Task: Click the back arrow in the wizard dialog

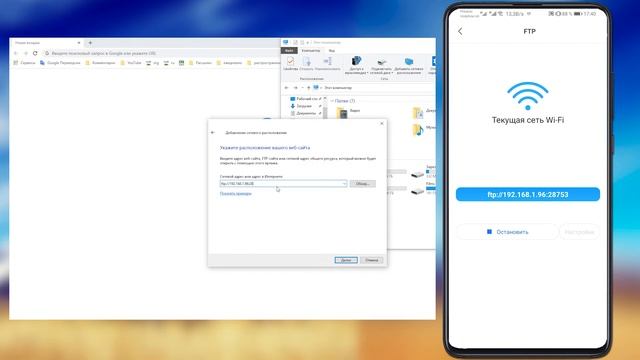Action: [x=213, y=133]
